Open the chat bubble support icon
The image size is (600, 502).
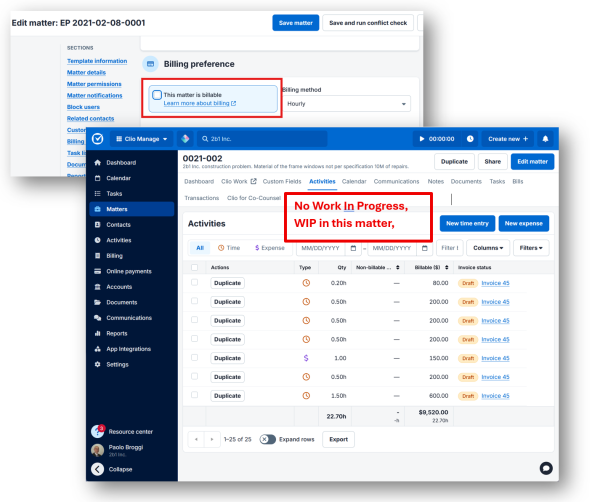(546, 468)
